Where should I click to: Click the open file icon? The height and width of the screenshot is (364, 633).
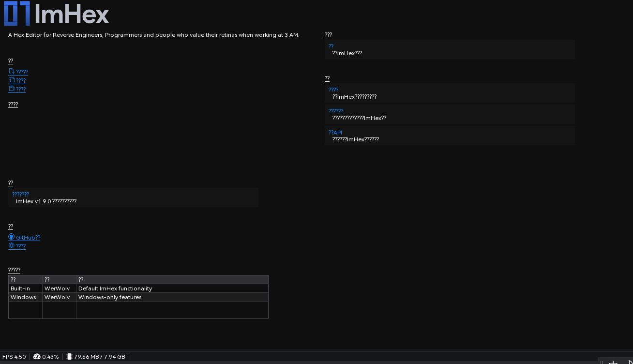pos(12,80)
